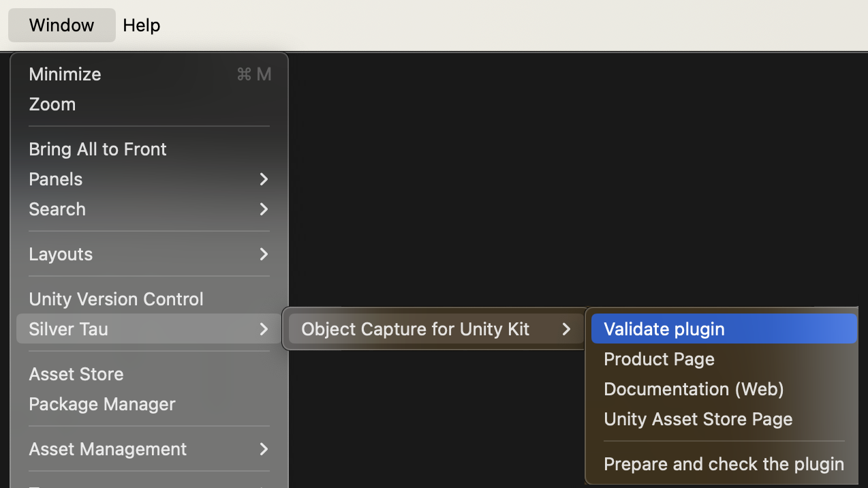Image resolution: width=868 pixels, height=488 pixels.
Task: Open the Layouts submenu
Action: tap(150, 254)
